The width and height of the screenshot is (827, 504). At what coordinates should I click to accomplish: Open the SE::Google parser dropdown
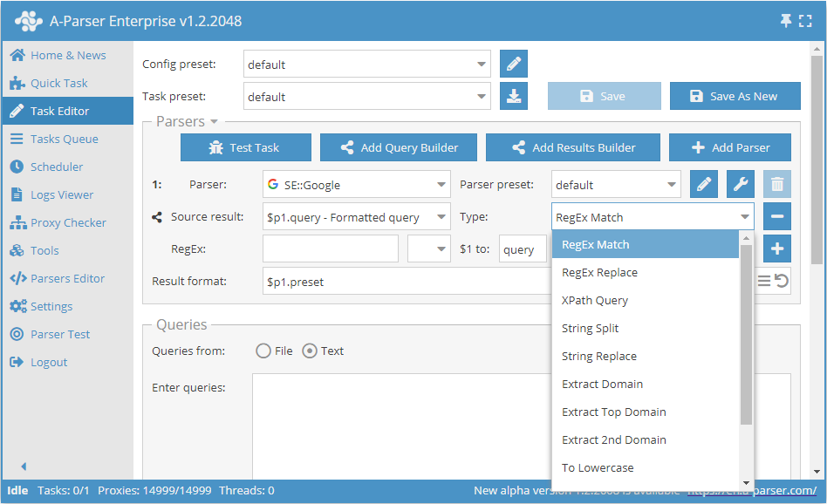coord(357,185)
